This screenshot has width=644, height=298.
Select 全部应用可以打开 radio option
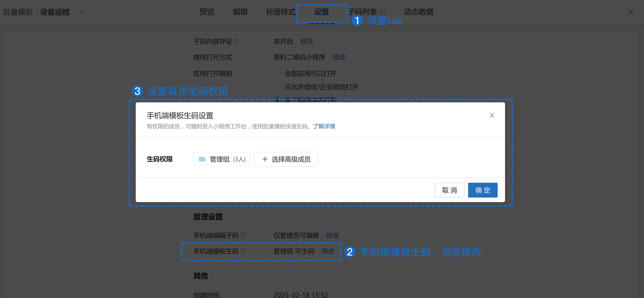click(277, 73)
